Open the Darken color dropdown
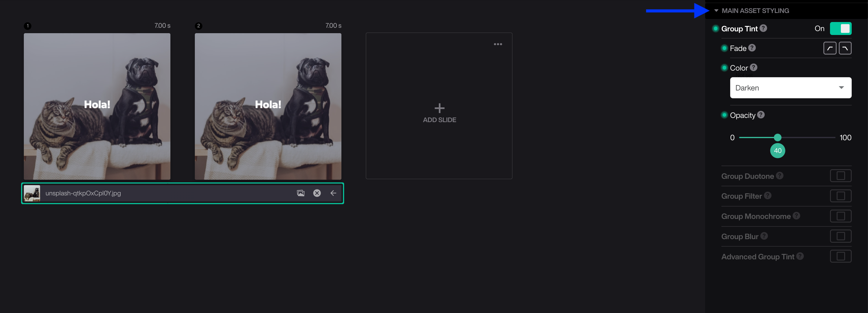Viewport: 868px width, 313px height. (x=790, y=88)
